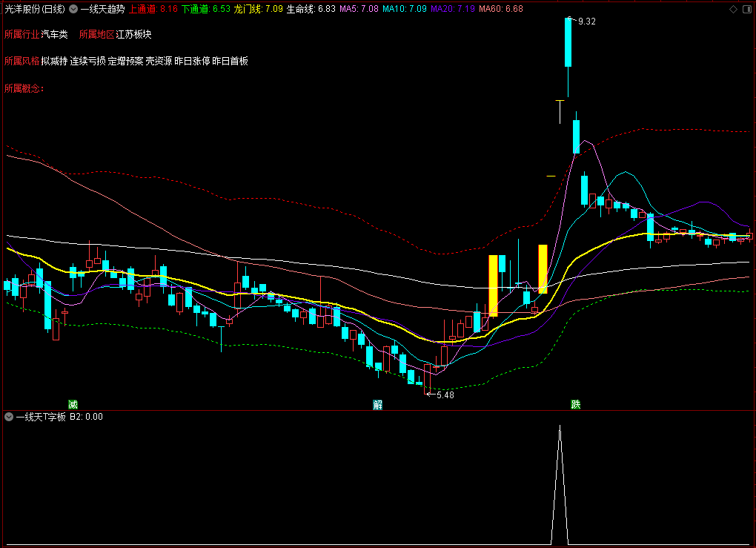Screen dimensions: 756x548
Task: Click the 所属行业 label
Action: 21,34
